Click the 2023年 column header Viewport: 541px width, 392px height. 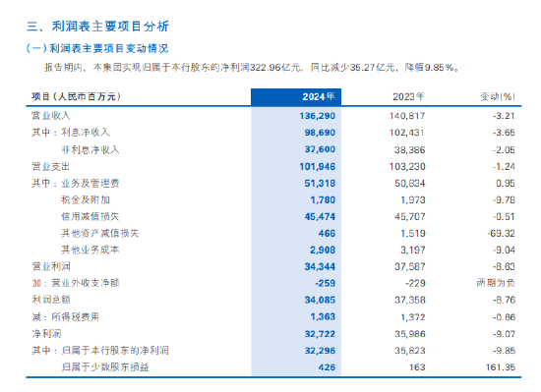[x=408, y=97]
